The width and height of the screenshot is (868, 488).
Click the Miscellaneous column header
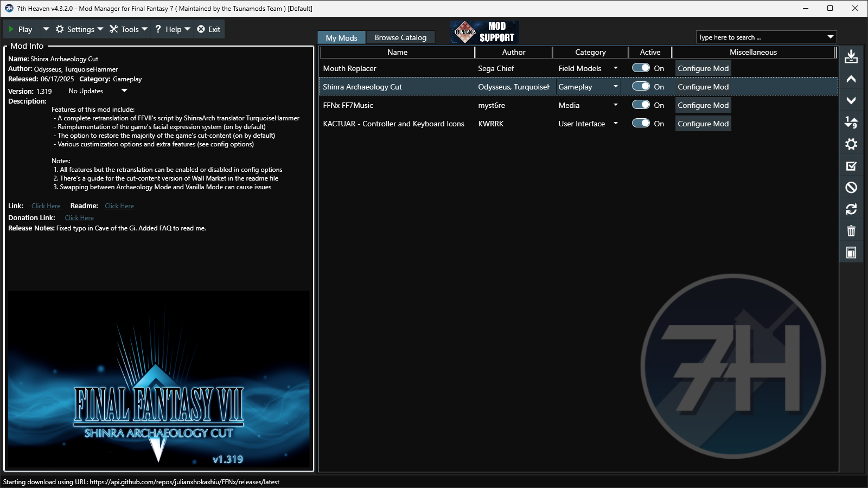[x=753, y=52]
